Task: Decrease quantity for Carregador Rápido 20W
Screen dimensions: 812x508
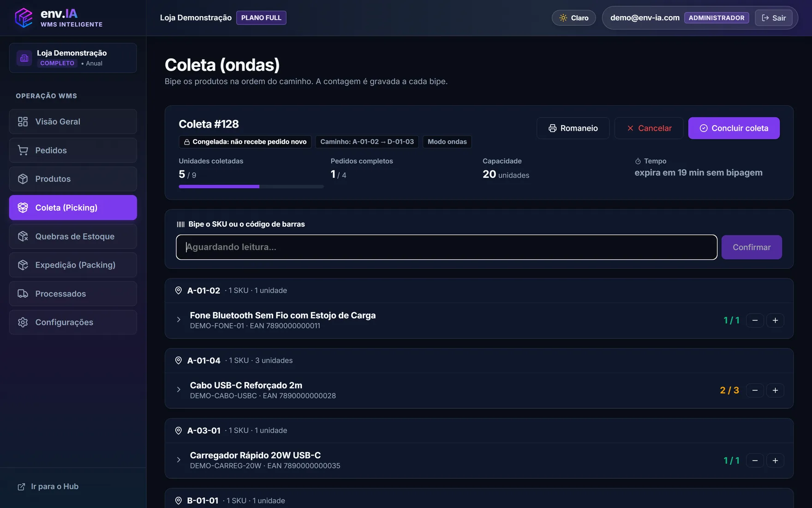Action: (x=755, y=461)
